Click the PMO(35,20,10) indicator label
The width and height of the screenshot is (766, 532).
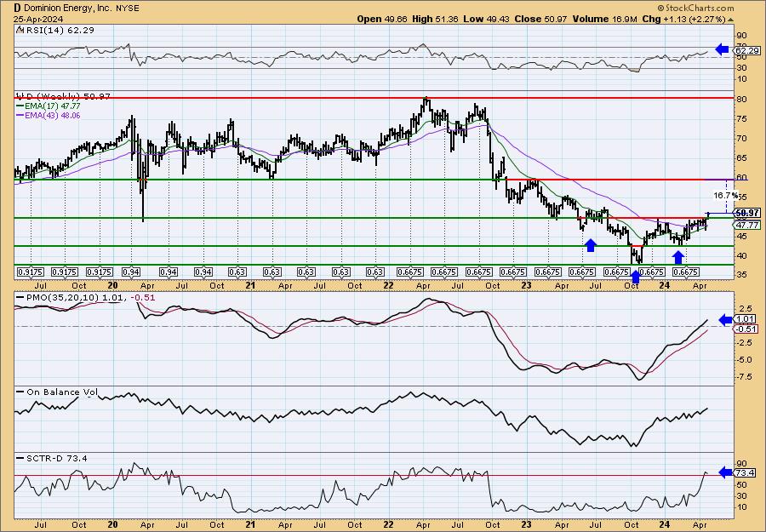point(61,297)
